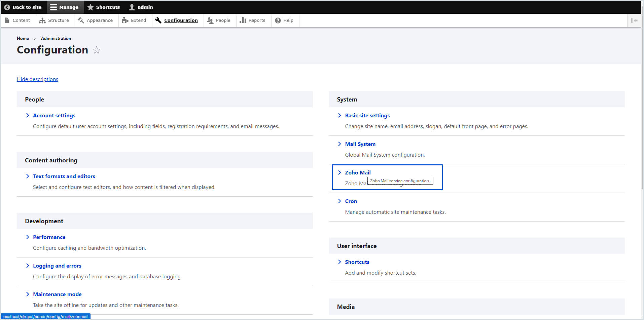
Task: Click the Help question mark icon
Action: coord(278,21)
